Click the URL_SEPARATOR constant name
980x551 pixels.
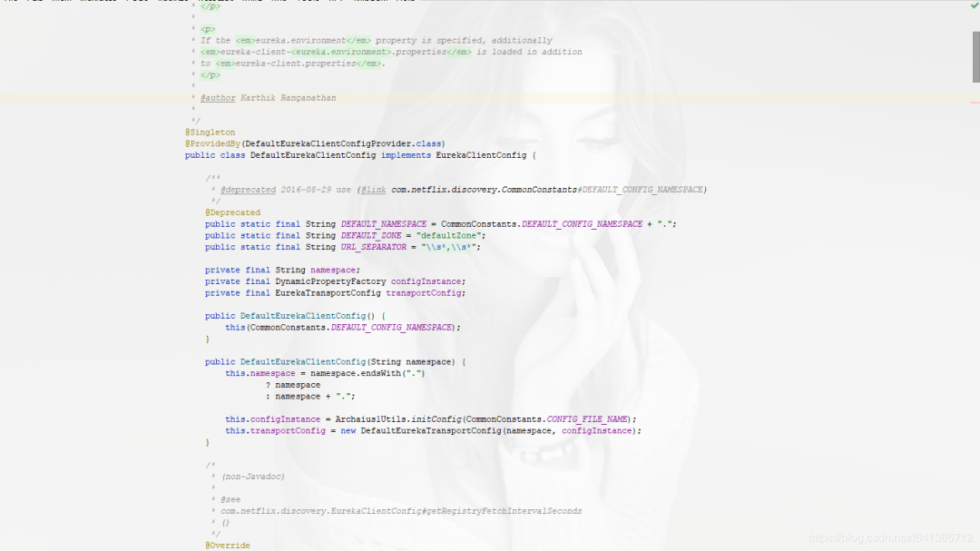[x=374, y=247]
